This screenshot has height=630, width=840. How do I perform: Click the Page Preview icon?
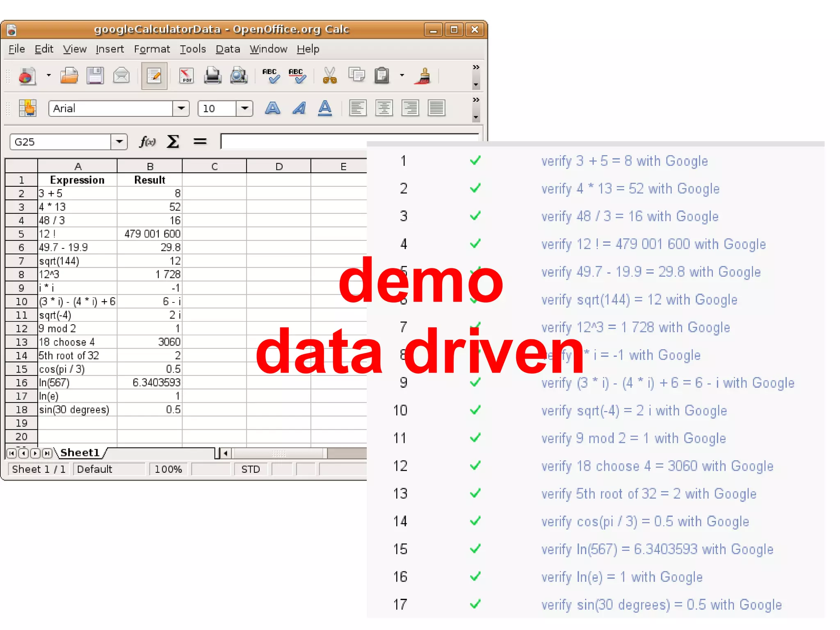coord(239,76)
